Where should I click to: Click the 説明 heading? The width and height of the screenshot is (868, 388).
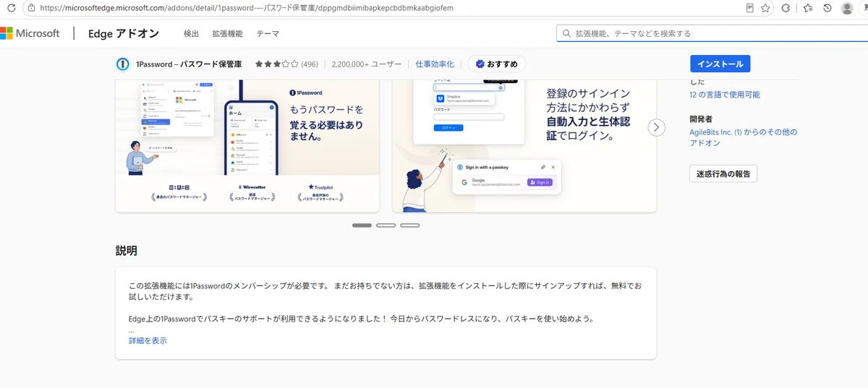(126, 251)
